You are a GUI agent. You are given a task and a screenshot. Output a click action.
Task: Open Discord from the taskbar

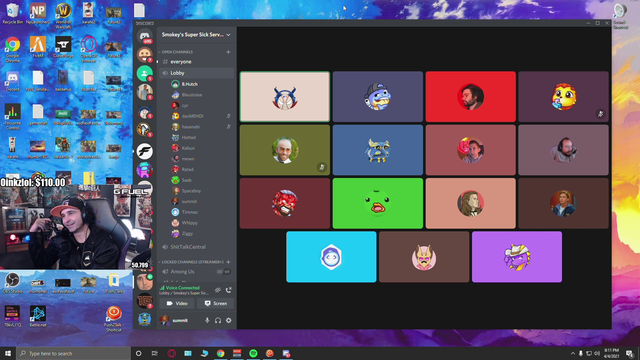[286, 353]
